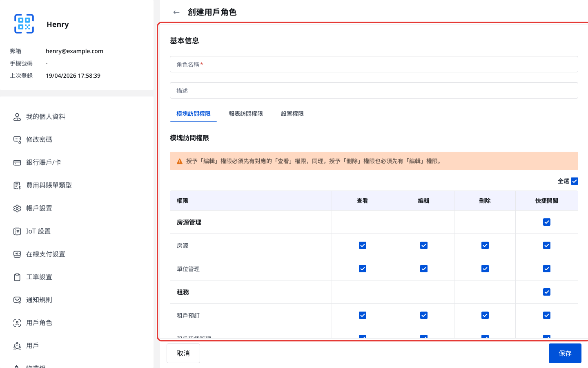Click the 用戶 users icon
The height and width of the screenshot is (368, 588).
click(17, 346)
